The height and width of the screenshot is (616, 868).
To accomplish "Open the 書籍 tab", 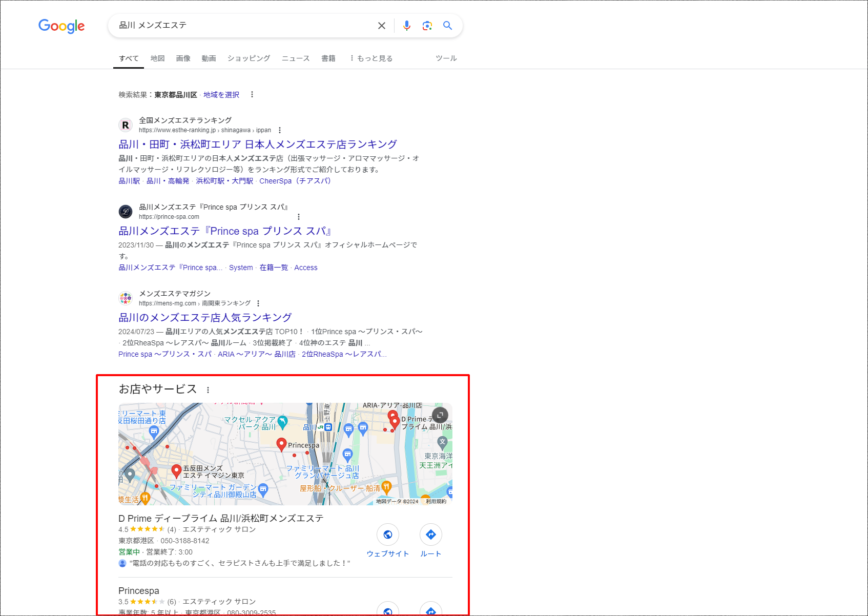I will pos(328,58).
